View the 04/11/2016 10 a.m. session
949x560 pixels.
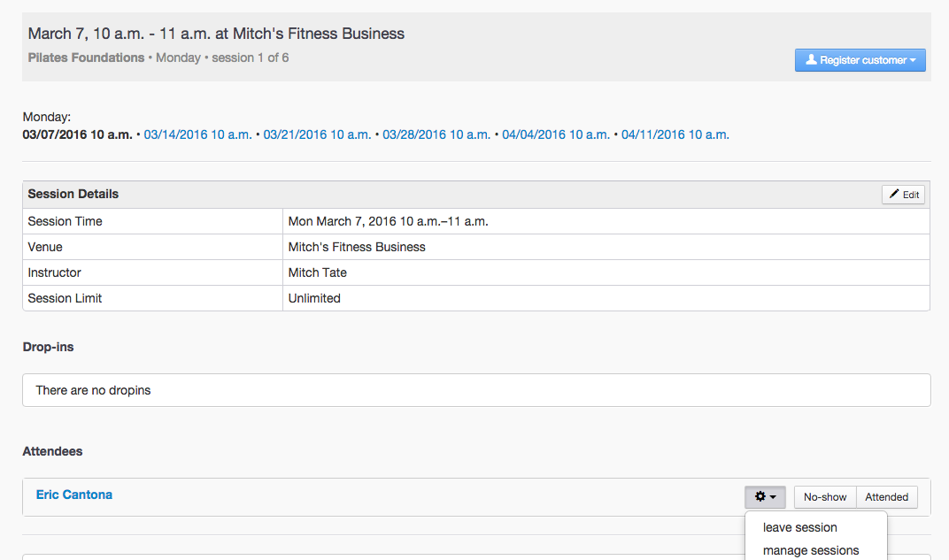point(675,134)
